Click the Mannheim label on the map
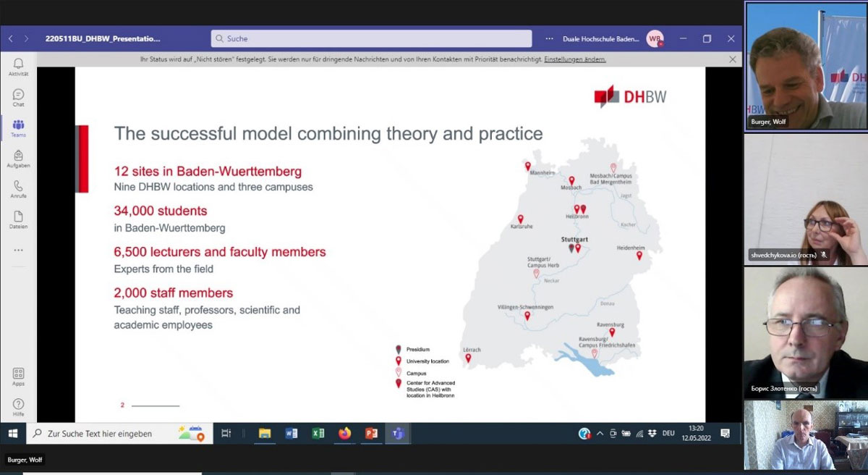Viewport: 868px width, 475px height. coord(542,173)
